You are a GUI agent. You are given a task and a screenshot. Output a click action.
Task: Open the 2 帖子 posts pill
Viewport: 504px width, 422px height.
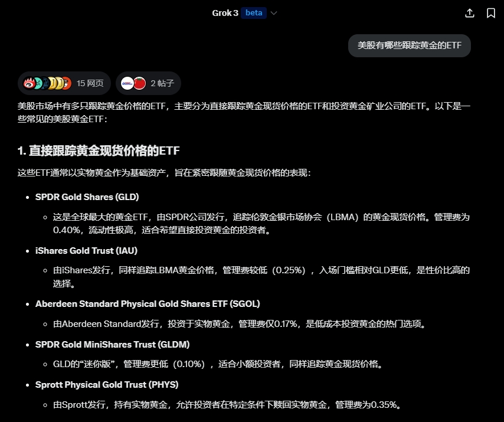point(148,83)
